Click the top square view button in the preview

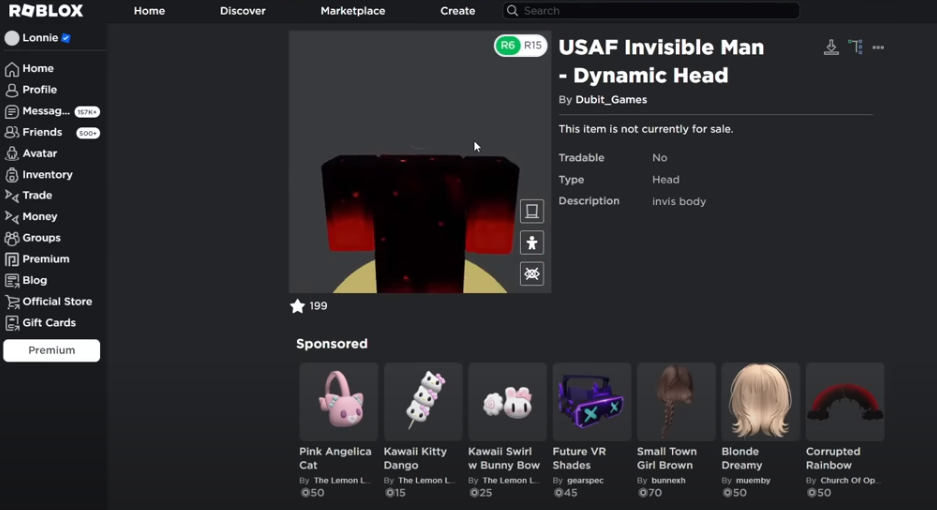coord(532,211)
